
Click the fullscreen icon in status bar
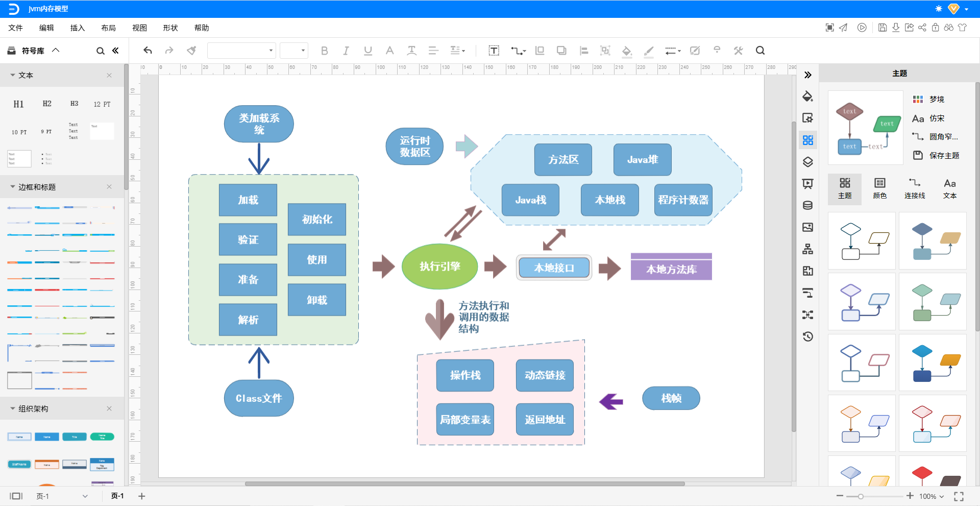point(959,496)
